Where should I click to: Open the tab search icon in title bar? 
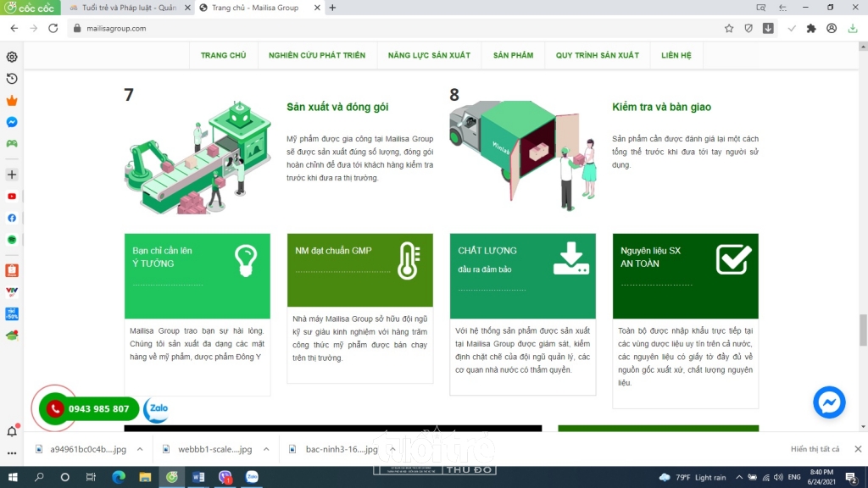click(761, 8)
